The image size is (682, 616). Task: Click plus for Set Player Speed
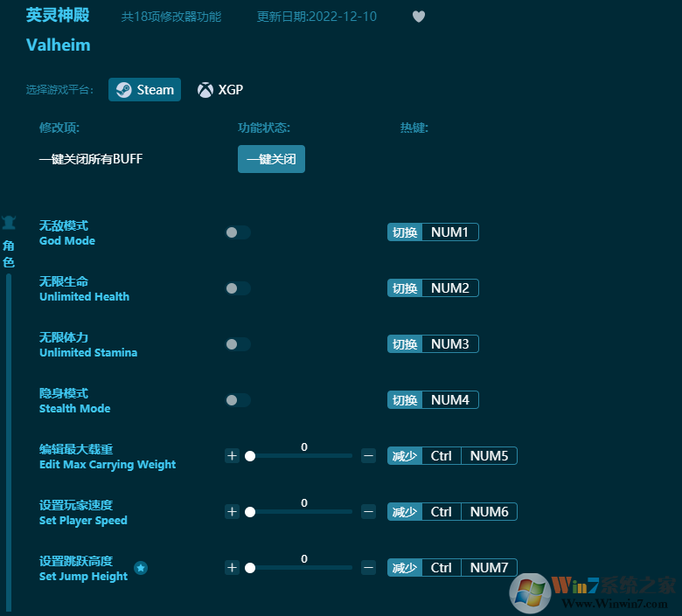232,512
